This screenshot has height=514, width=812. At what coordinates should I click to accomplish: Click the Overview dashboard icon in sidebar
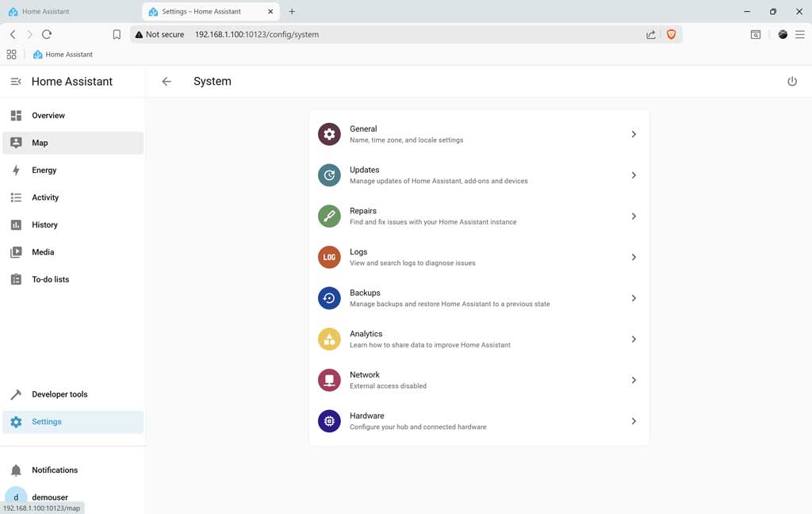pos(16,116)
